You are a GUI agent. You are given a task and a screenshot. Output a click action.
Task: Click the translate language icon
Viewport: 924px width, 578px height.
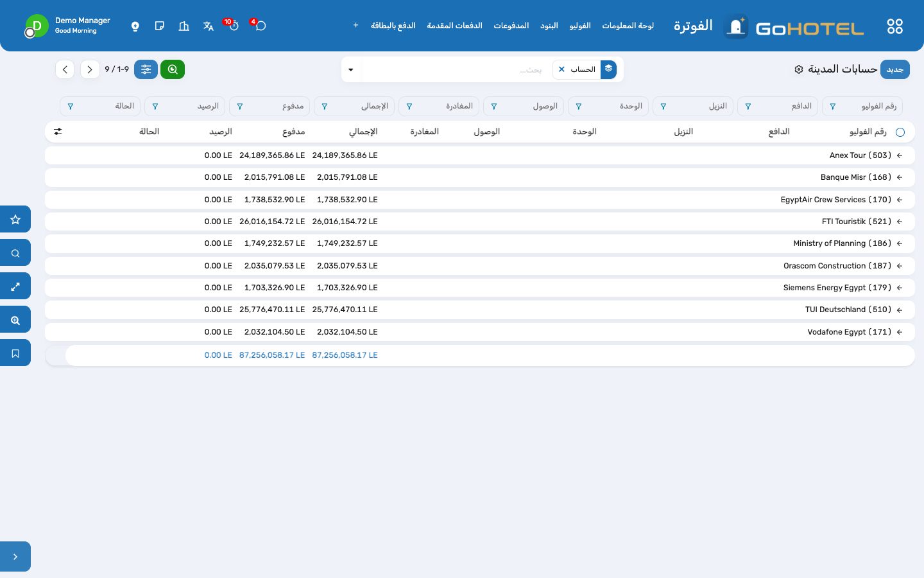click(x=208, y=26)
